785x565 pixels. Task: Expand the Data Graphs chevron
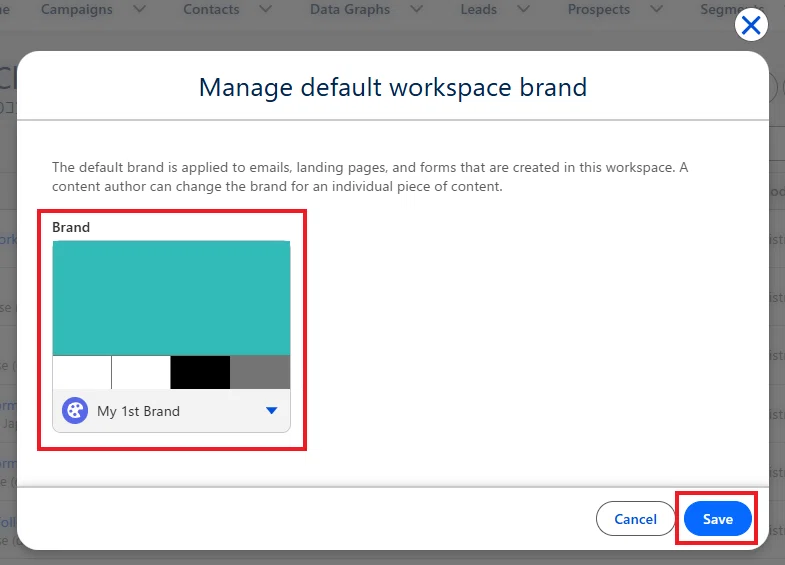(x=417, y=9)
